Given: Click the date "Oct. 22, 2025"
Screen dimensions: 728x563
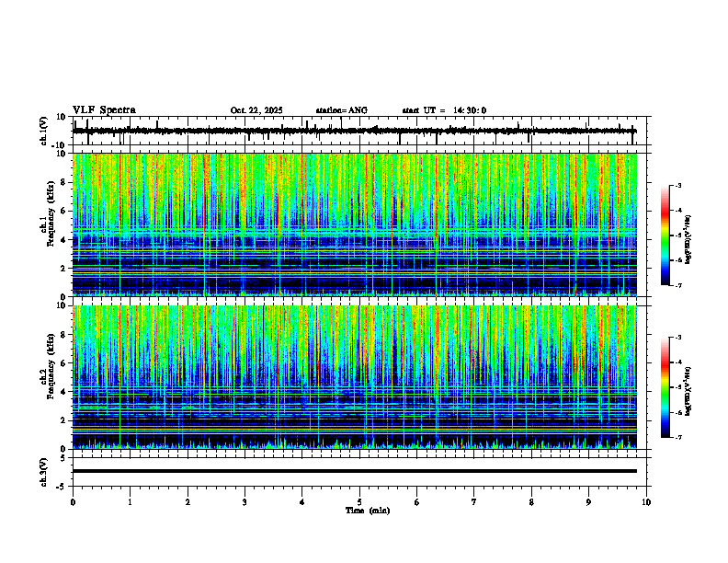Looking at the screenshot, I should [x=256, y=110].
